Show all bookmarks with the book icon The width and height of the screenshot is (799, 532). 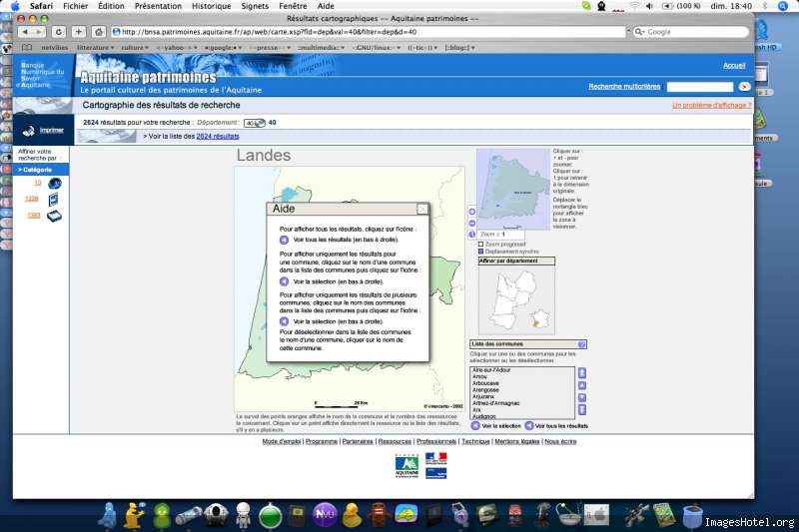pyautogui.click(x=27, y=47)
